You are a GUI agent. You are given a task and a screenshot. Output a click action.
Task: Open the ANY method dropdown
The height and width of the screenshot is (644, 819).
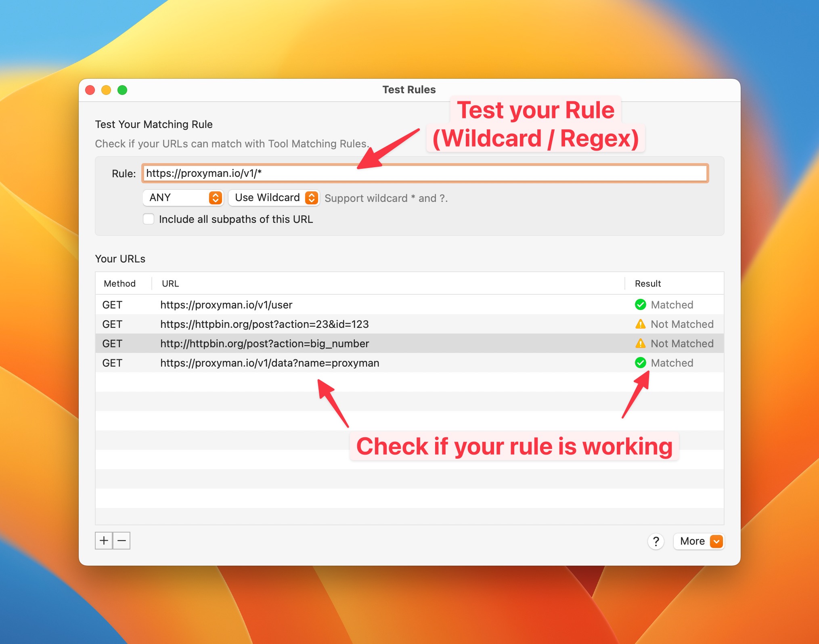point(183,197)
